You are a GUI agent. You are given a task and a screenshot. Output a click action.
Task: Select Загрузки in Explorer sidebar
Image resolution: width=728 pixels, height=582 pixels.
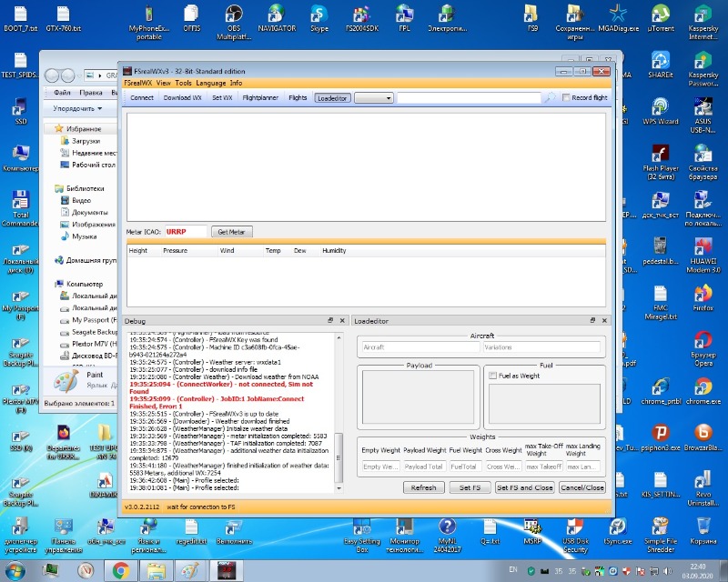tap(86, 141)
